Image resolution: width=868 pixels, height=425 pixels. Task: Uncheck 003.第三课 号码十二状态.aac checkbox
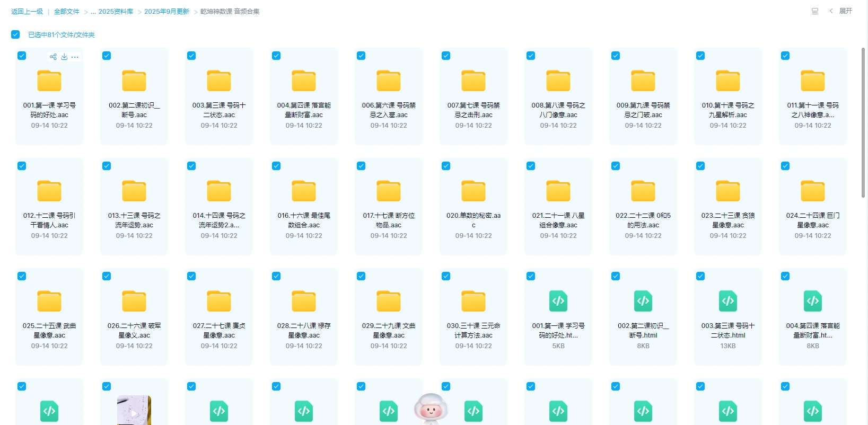click(191, 56)
